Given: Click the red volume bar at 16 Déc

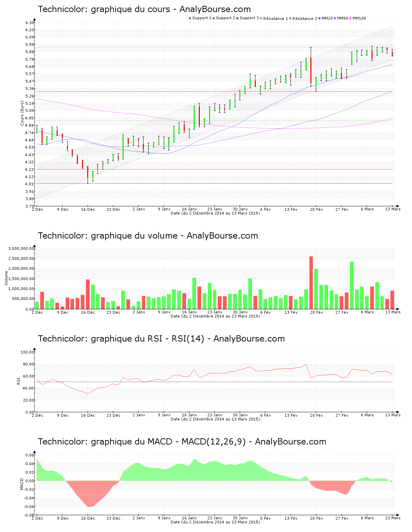Looking at the screenshot, I should 88,294.
